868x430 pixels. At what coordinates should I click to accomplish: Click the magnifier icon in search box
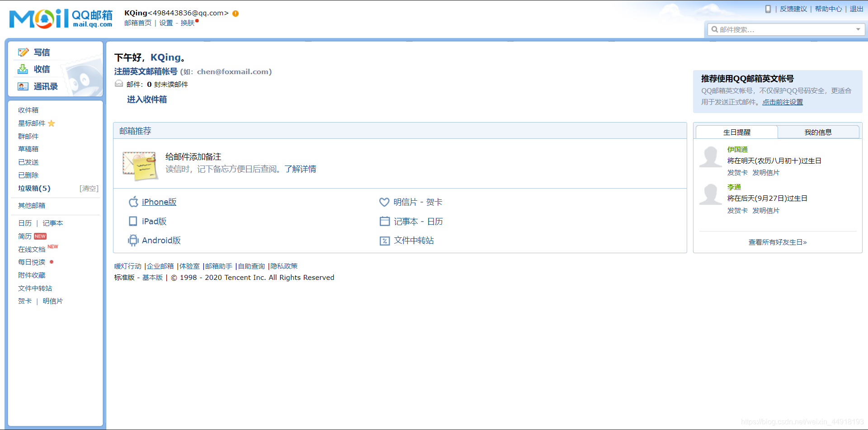point(715,29)
